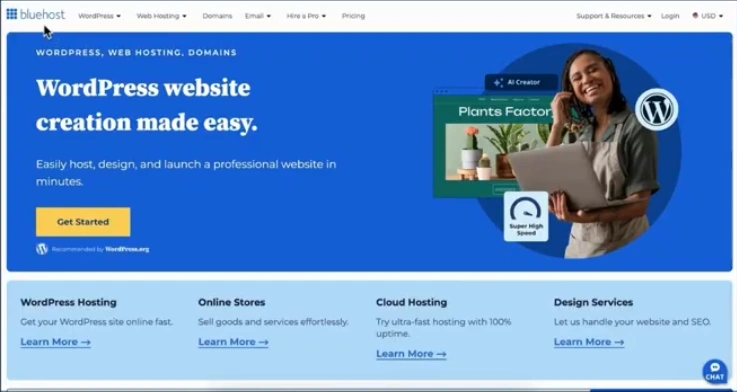Open the live CHAT bubble icon
The width and height of the screenshot is (737, 392).
(x=715, y=371)
